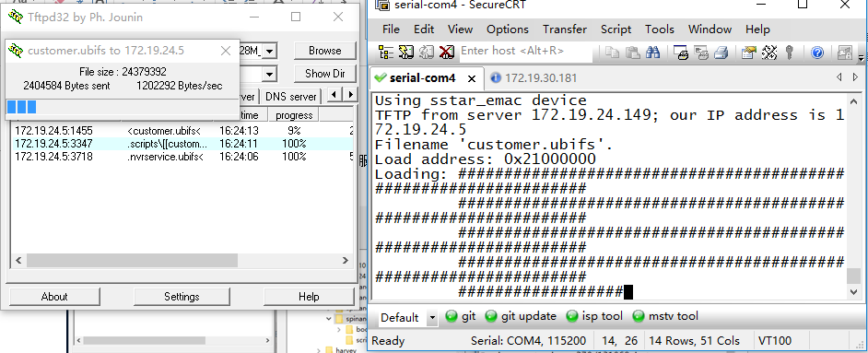Open the Connect session manager icon
The width and height of the screenshot is (868, 353).
(x=386, y=52)
